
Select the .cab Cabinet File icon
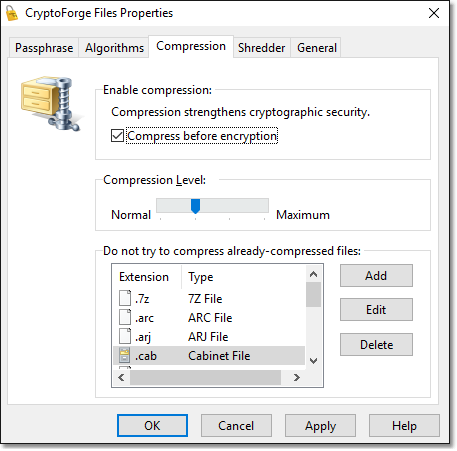click(x=125, y=355)
